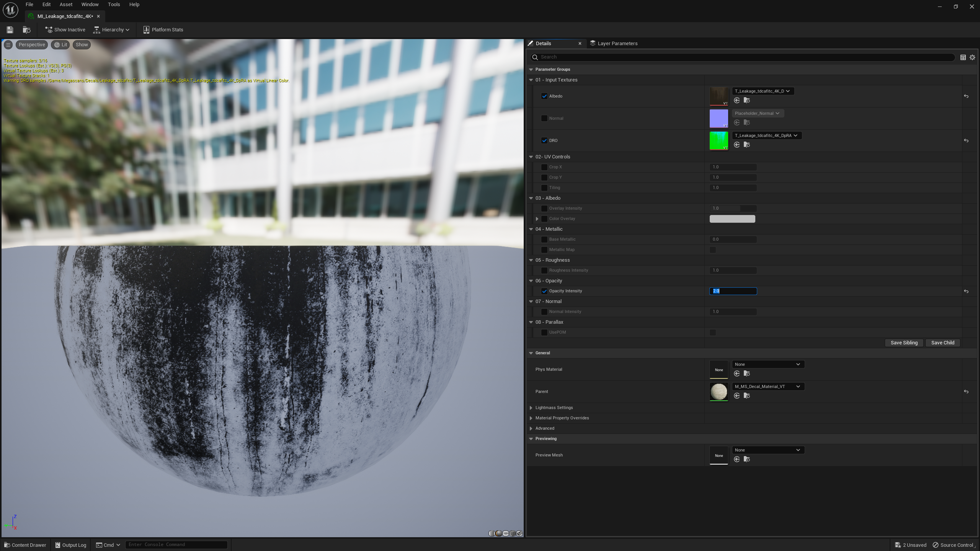Reset Parent material to default arrow
The height and width of the screenshot is (551, 980).
pyautogui.click(x=966, y=391)
